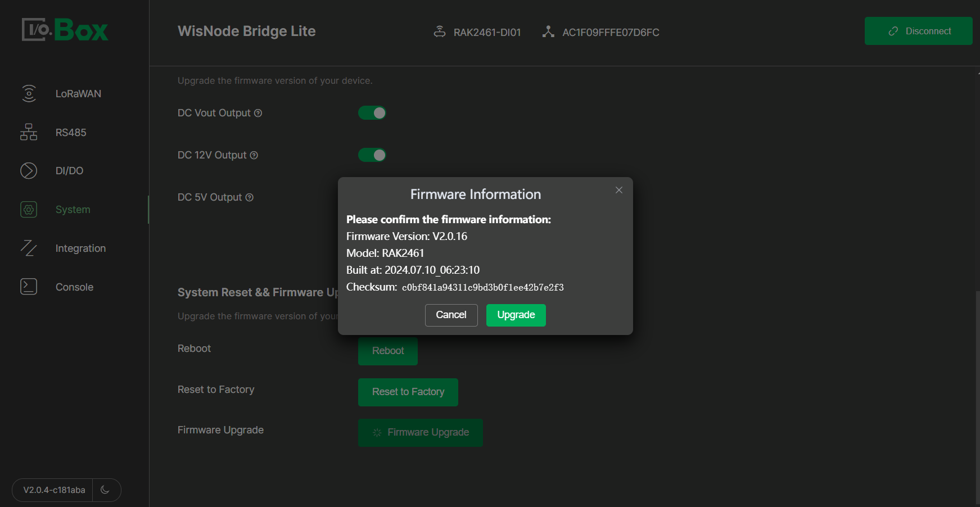
Task: Open the Console menu item
Action: click(x=74, y=287)
